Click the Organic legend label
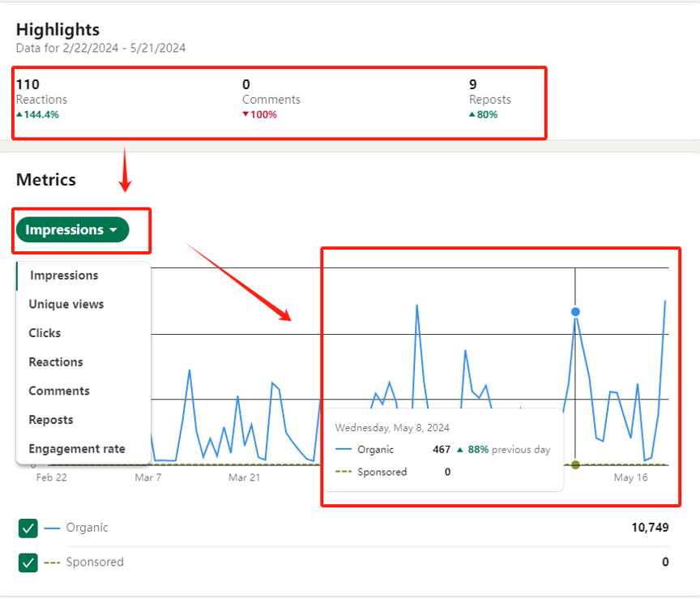Image resolution: width=700 pixels, height=599 pixels. point(87,528)
